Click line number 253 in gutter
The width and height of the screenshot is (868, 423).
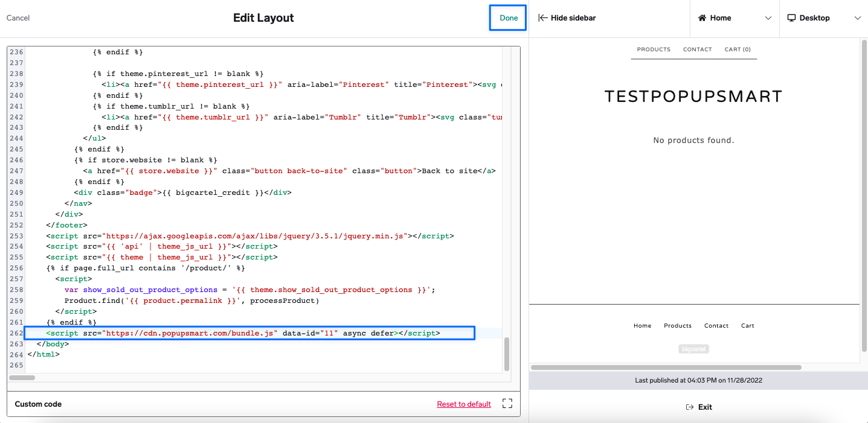[16, 236]
